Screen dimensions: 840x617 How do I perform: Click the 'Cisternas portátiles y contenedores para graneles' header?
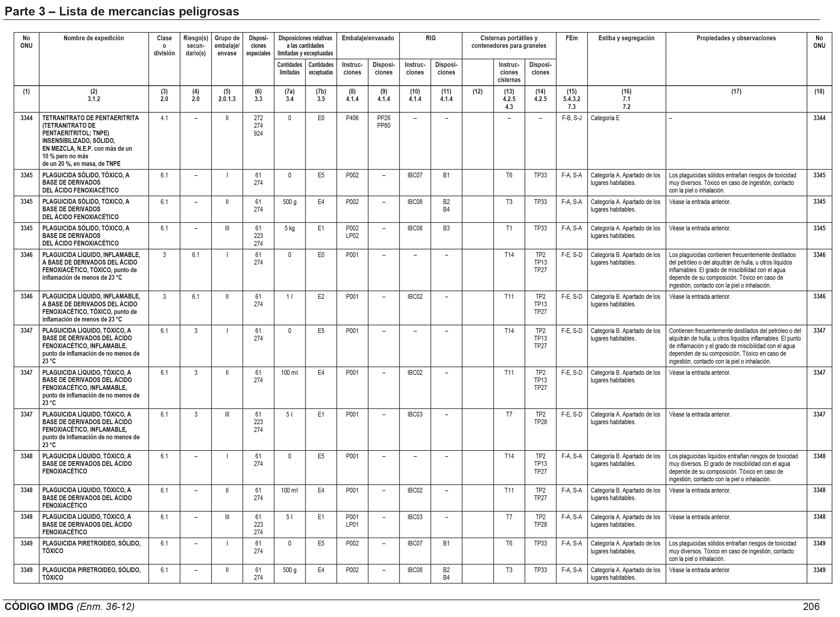(x=509, y=42)
